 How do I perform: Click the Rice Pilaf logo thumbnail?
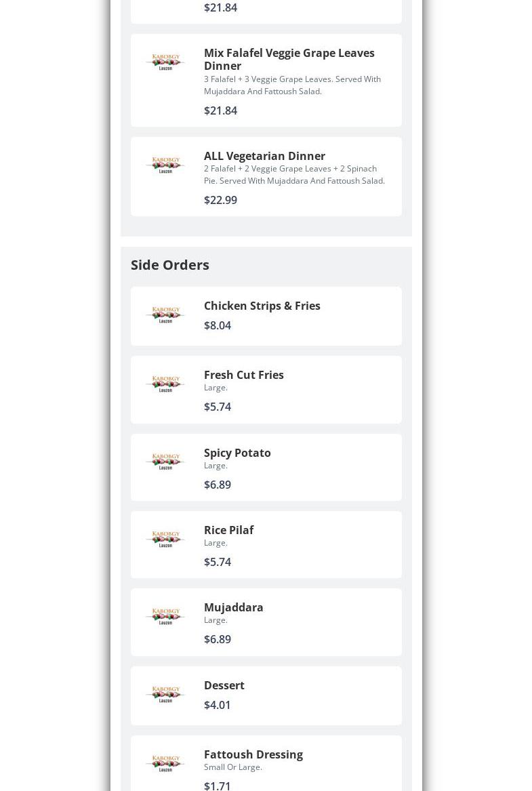point(165,540)
